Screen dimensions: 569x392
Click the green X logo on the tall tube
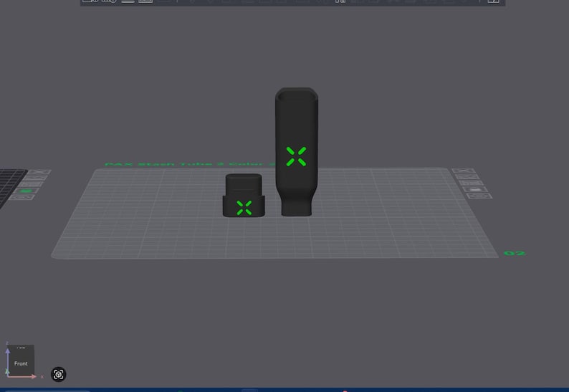pos(296,156)
